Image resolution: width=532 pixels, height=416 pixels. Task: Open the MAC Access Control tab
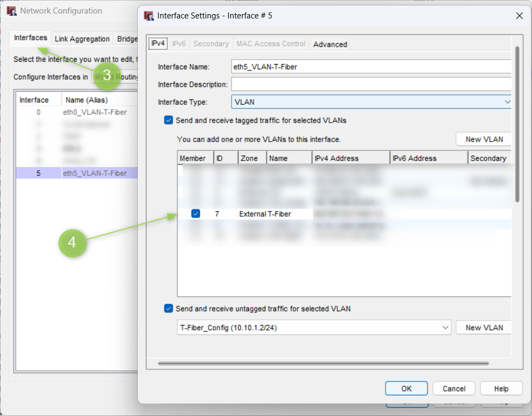tap(271, 44)
